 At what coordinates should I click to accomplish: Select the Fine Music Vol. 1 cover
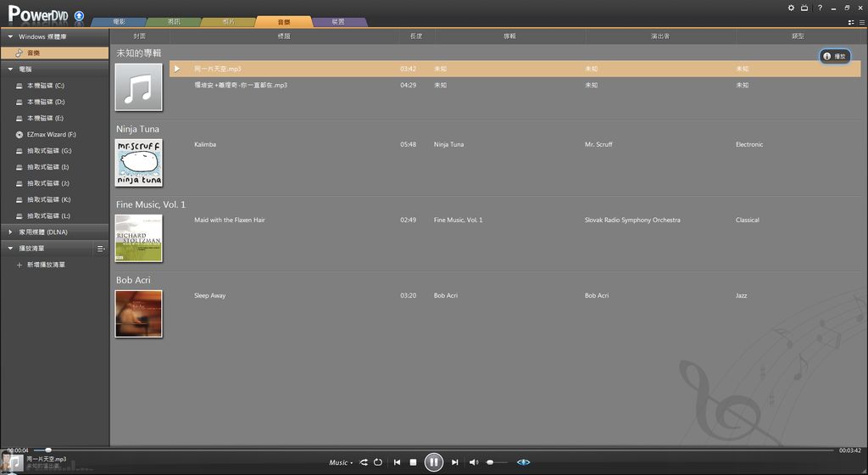click(139, 238)
